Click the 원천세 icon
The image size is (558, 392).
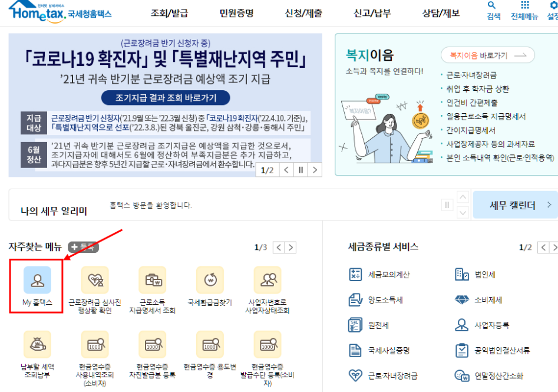pos(355,325)
